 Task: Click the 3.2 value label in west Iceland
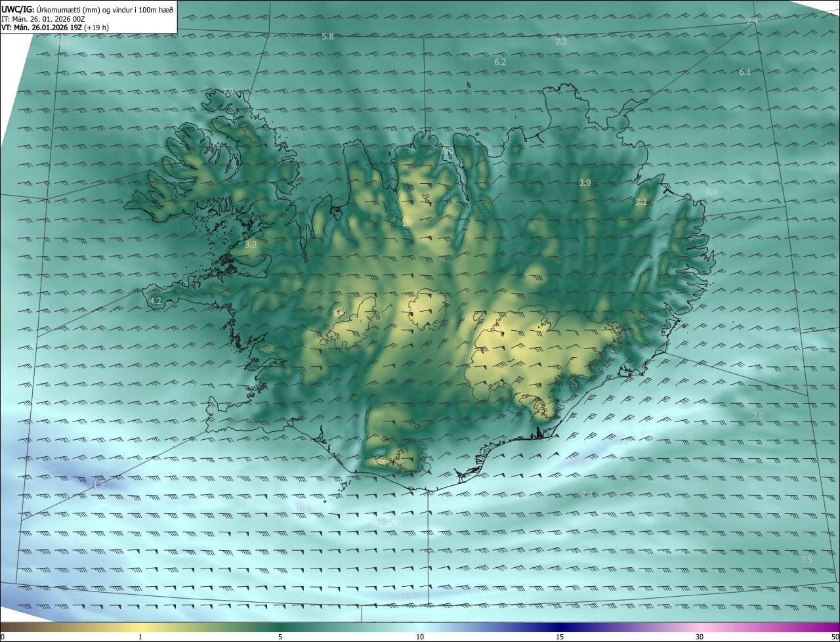251,244
